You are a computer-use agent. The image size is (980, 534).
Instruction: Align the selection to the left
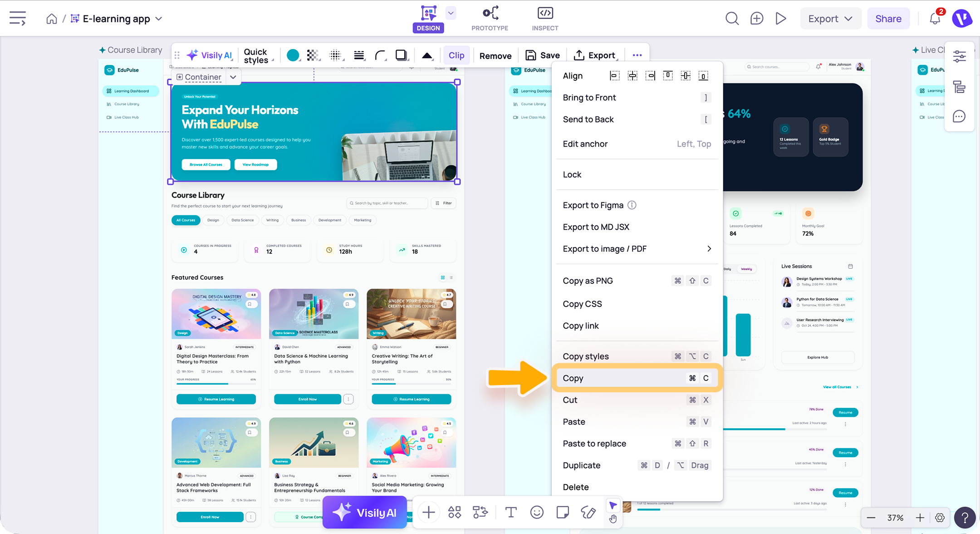click(x=614, y=76)
